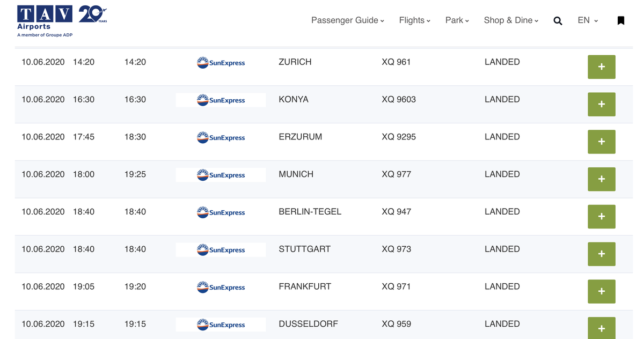Expand the Konya XQ 9603 flight row
Screen dimensions: 644x339
[602, 105]
